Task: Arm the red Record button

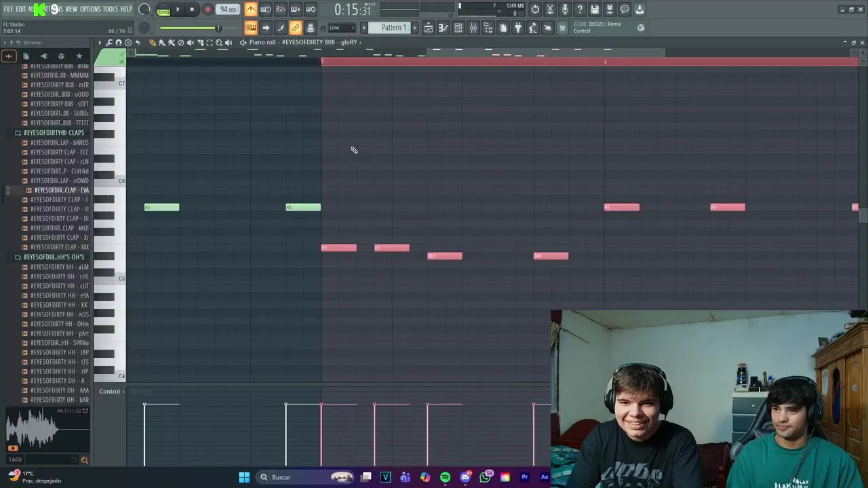Action: click(208, 9)
